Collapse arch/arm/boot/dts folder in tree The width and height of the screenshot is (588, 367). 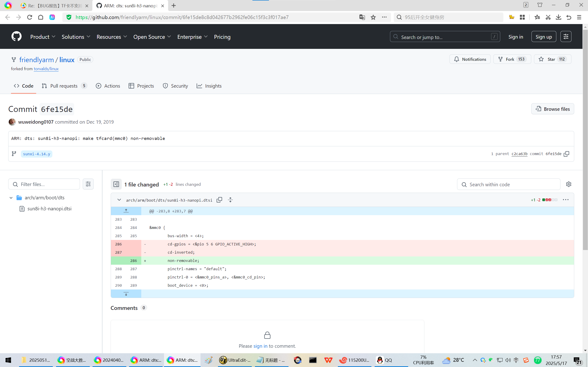pos(11,197)
